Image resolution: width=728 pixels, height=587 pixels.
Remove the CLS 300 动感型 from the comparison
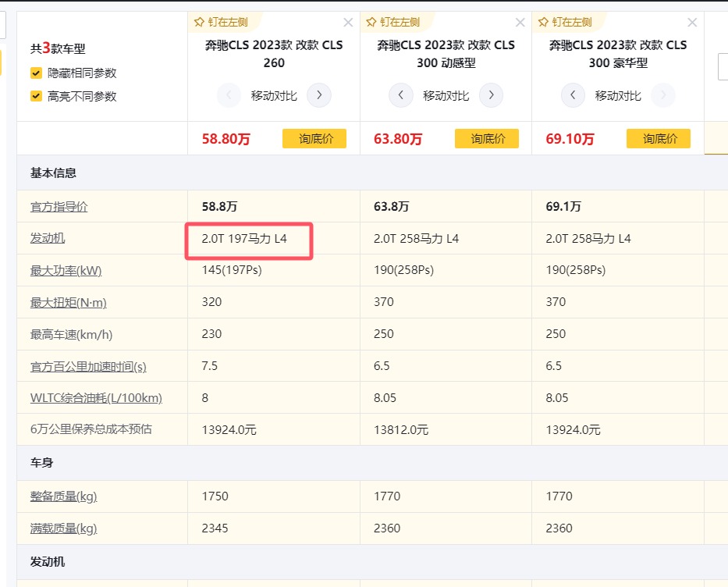[520, 23]
